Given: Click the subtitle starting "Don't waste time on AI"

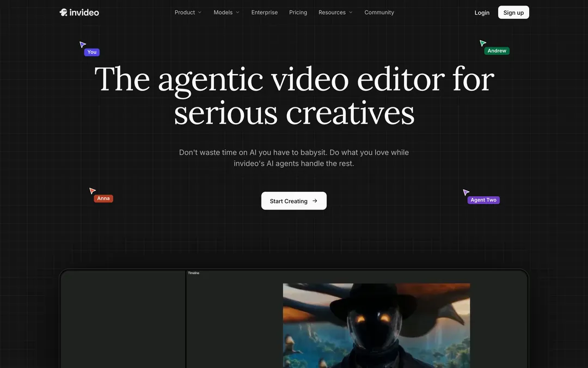Looking at the screenshot, I should 294,158.
